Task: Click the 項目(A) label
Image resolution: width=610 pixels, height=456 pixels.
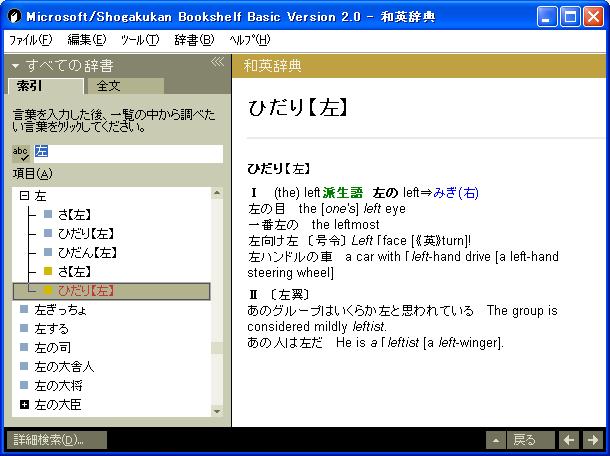Action: pyautogui.click(x=33, y=174)
